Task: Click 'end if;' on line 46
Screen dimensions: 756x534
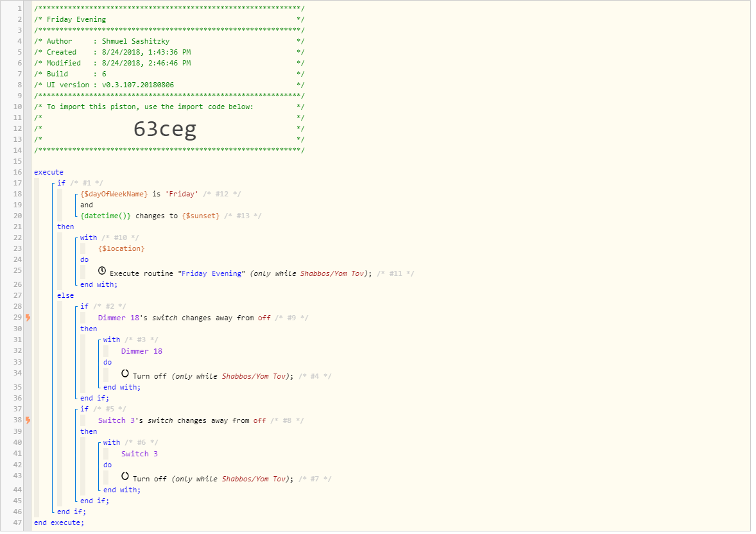Action: [71, 512]
